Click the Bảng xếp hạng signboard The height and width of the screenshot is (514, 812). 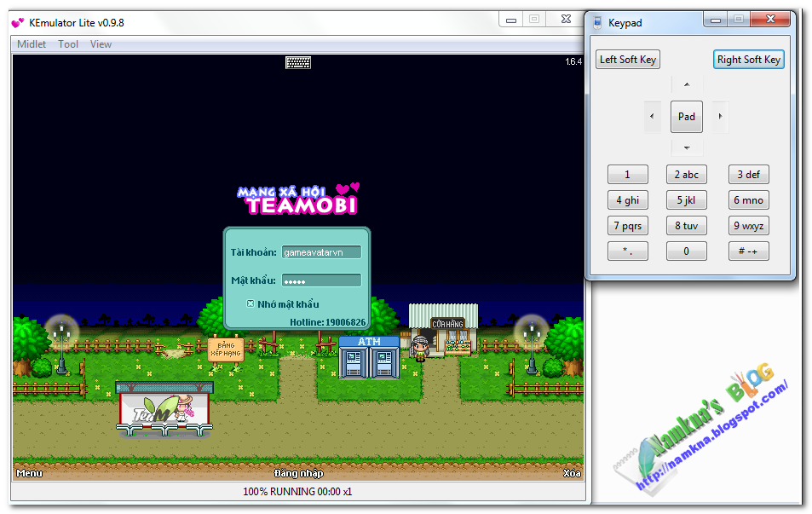pos(226,349)
